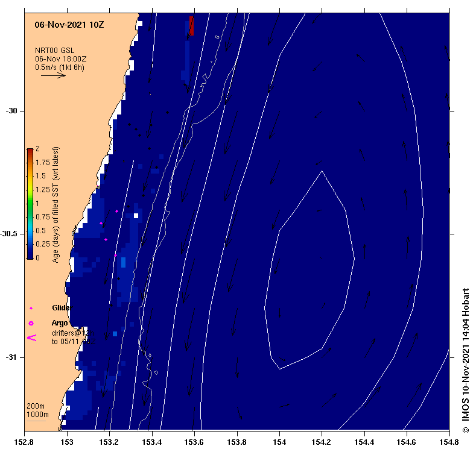Click the -30.5 latitude axis label
The width and height of the screenshot is (476, 452).
click(9, 234)
